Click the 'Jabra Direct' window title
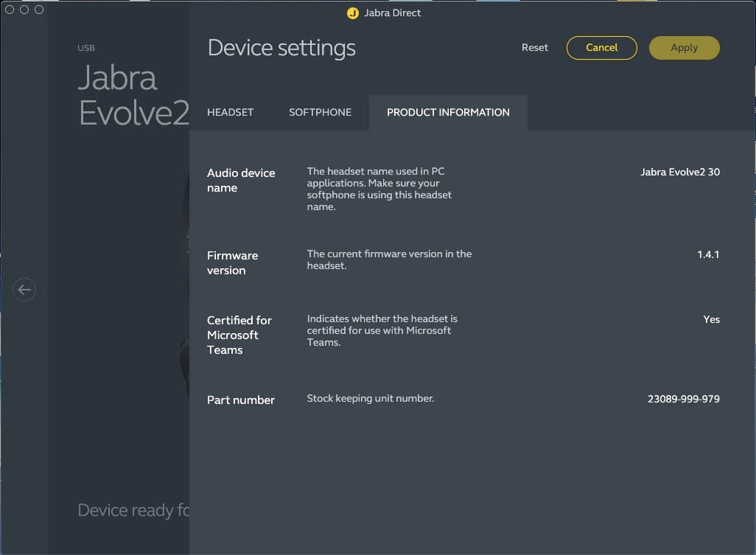 click(393, 13)
